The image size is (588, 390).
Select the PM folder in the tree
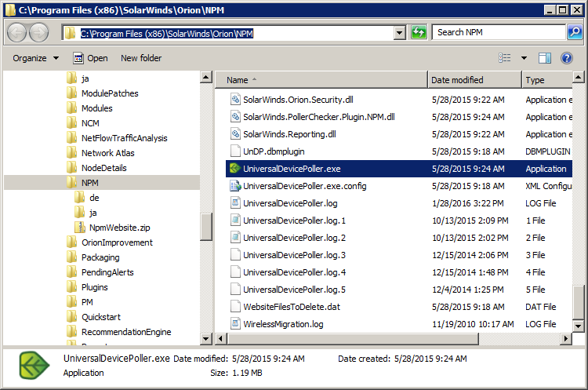click(87, 302)
